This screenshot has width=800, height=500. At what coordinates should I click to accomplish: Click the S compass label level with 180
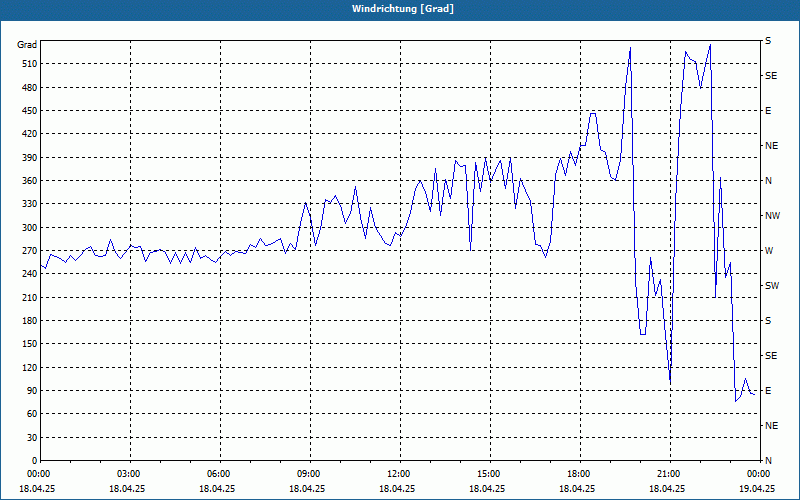tap(768, 321)
